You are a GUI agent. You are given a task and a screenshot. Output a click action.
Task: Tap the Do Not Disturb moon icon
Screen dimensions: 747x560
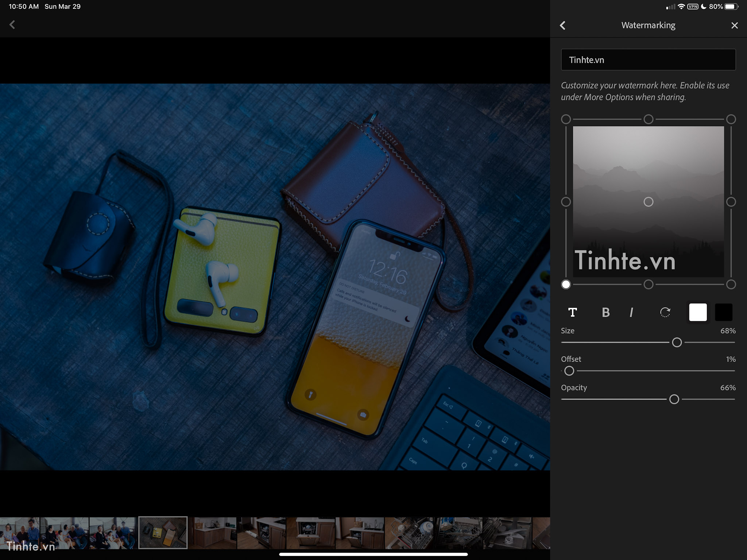[x=704, y=7]
